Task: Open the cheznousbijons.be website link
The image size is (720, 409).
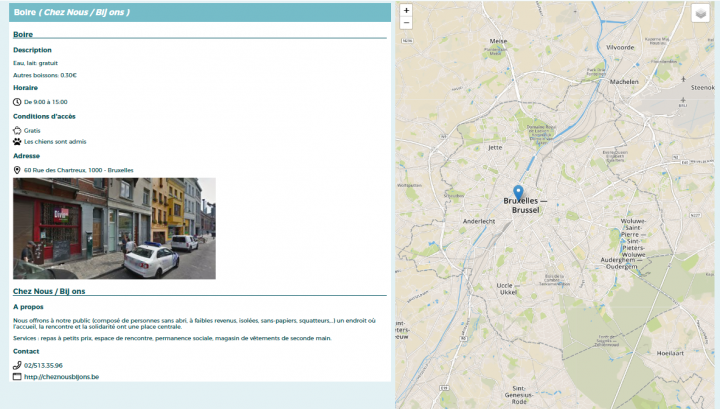Action: (61, 377)
